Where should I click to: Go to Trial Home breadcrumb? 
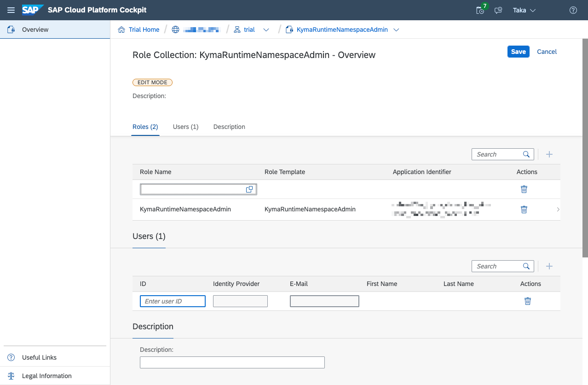[x=144, y=29]
